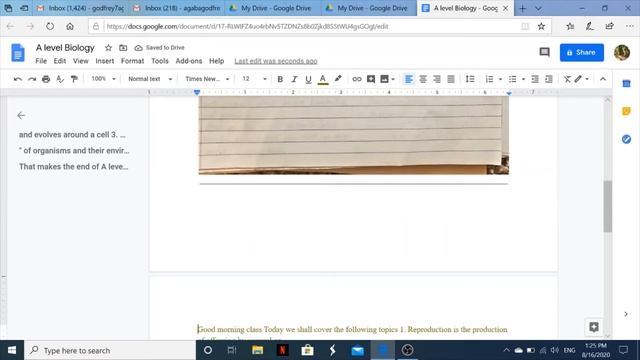The height and width of the screenshot is (360, 640).
Task: Set left text alignment
Action: [409, 79]
